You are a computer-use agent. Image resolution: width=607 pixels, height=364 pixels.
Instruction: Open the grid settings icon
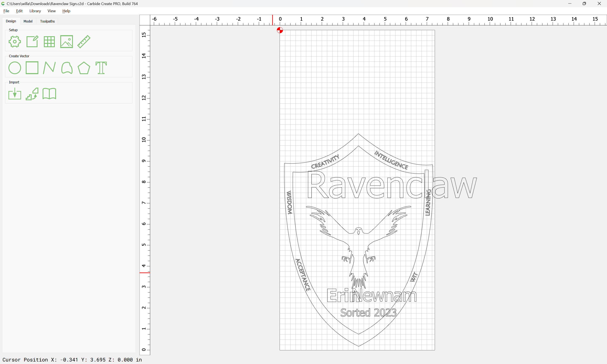(49, 41)
